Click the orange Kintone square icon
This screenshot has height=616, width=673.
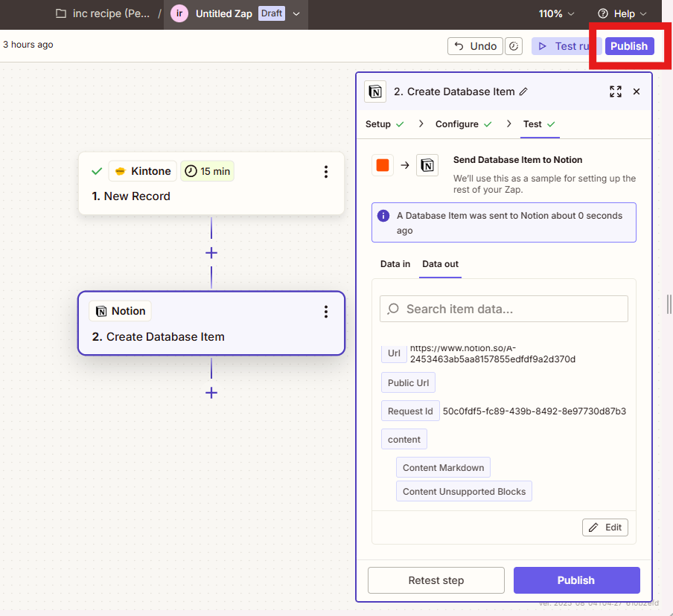coord(383,165)
